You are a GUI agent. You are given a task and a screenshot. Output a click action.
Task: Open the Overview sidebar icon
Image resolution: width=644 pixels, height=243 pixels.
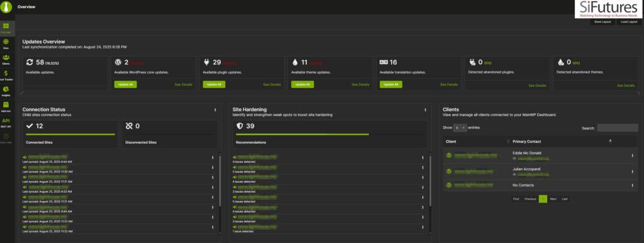[6, 26]
